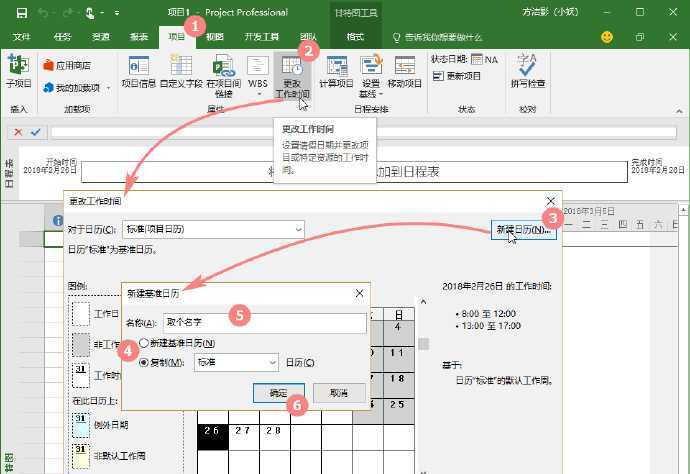Click the 名称 text field
The image size is (690, 474).
pos(265,323)
